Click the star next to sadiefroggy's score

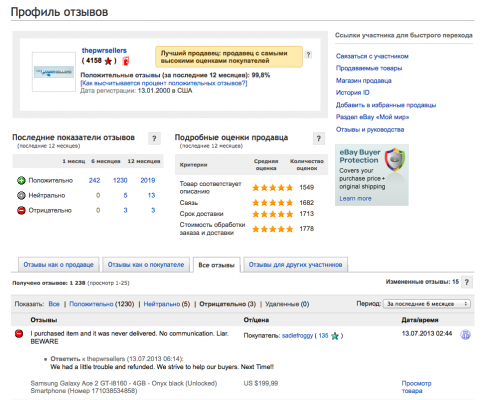(335, 336)
